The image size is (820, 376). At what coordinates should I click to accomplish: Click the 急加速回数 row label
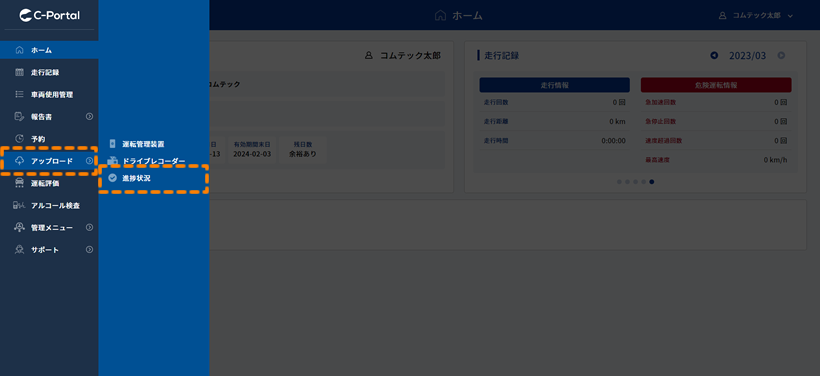pyautogui.click(x=660, y=102)
